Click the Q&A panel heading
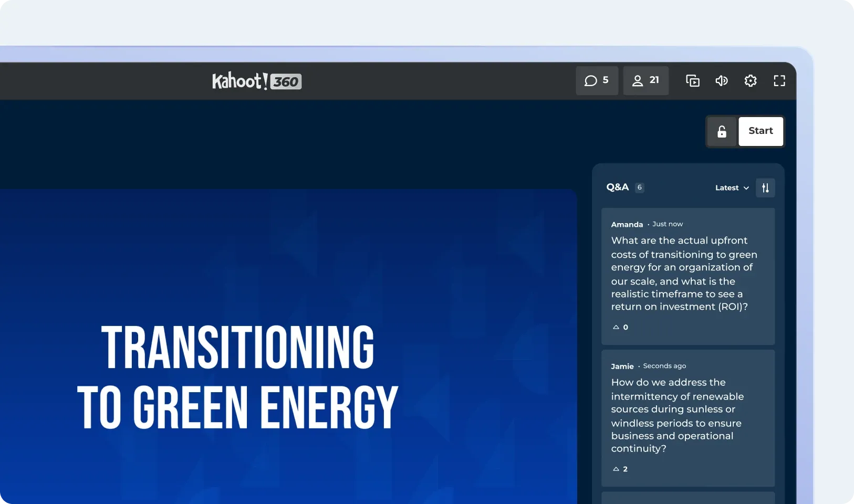The width and height of the screenshot is (854, 504). 618,187
